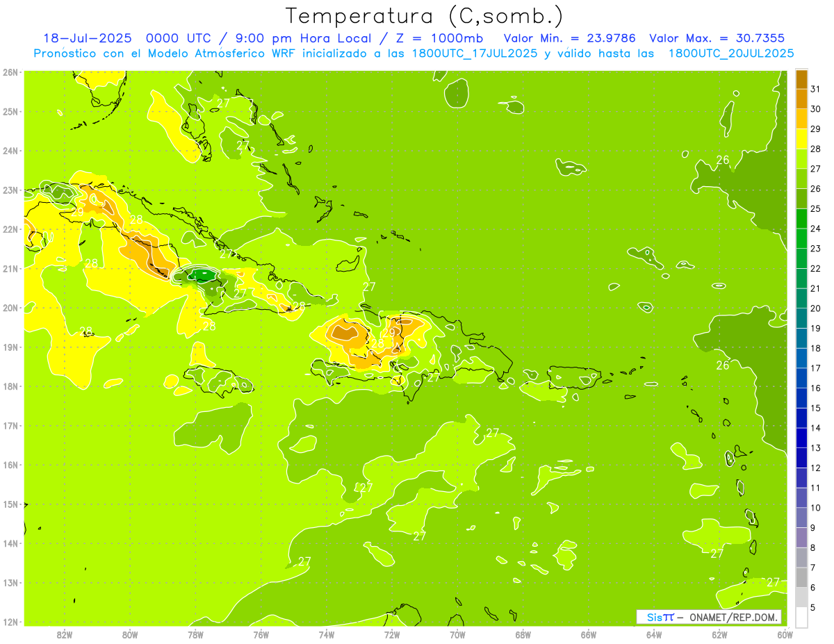The width and height of the screenshot is (834, 644).
Task: Click the orange colorbar segment between 30 and 31
Action: (x=801, y=99)
